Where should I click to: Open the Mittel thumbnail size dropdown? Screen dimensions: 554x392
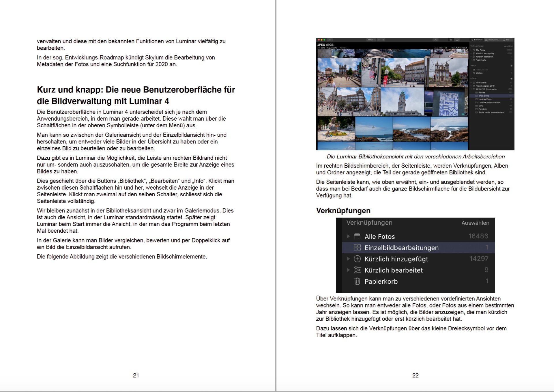click(371, 40)
